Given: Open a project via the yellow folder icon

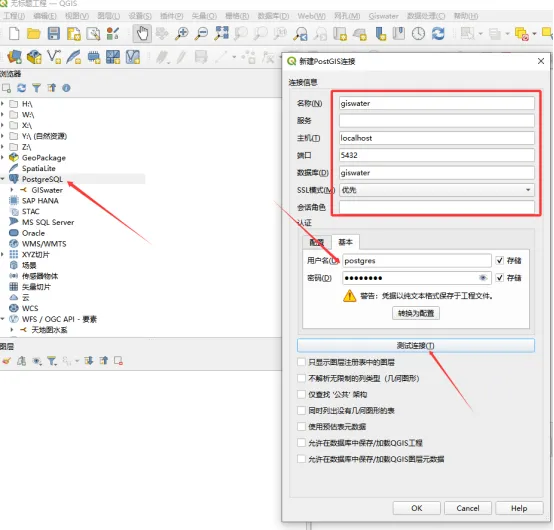Looking at the screenshot, I should click(x=34, y=34).
